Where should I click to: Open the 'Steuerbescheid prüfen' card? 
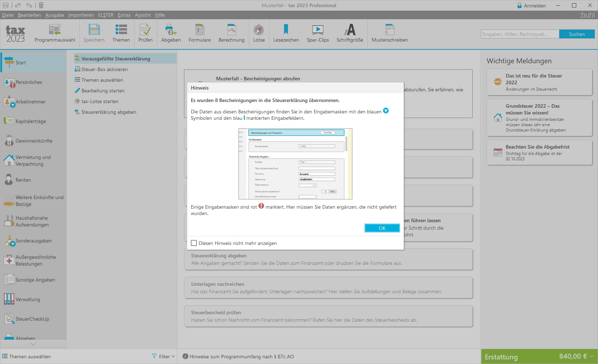pos(328,316)
